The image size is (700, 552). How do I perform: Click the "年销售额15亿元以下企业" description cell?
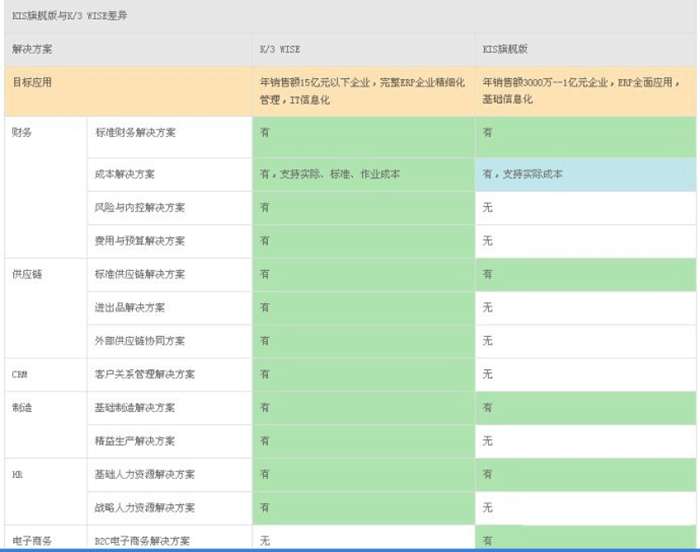363,92
